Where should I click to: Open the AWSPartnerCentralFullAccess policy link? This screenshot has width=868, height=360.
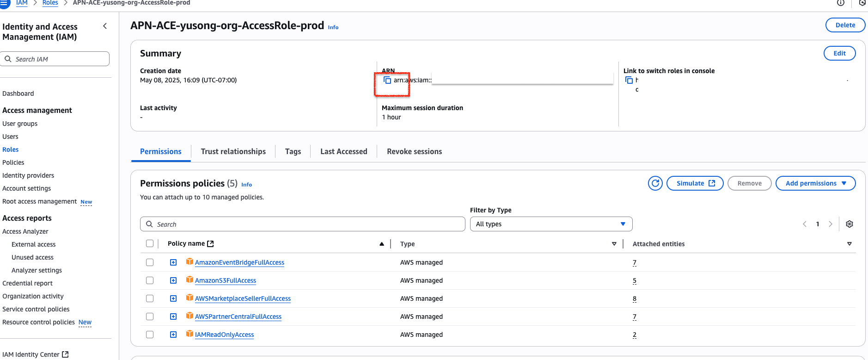[238, 317]
